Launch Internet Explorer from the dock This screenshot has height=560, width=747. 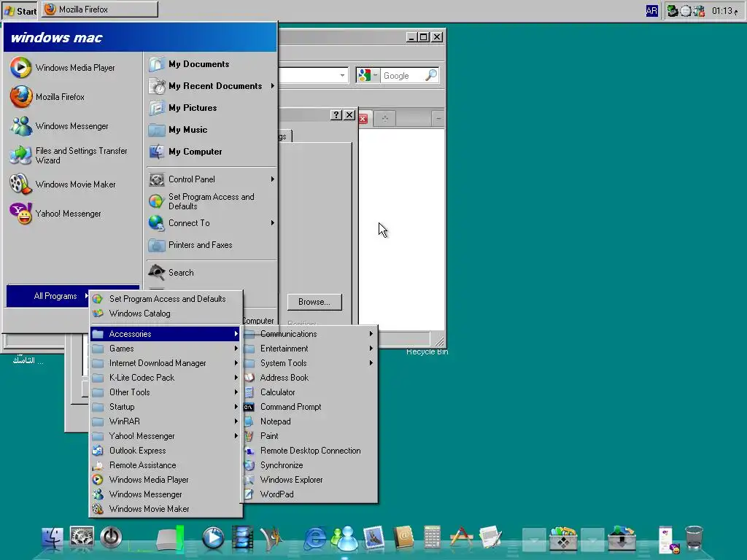click(x=315, y=539)
